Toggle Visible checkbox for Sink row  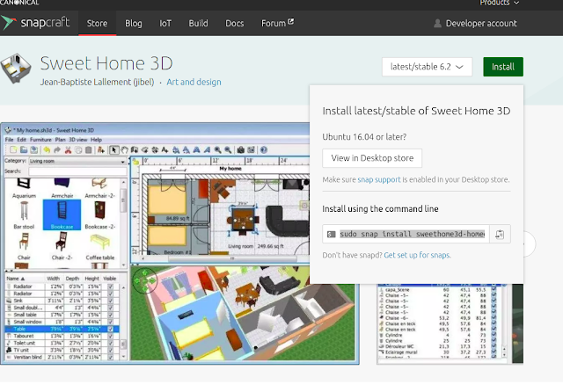[111, 301]
